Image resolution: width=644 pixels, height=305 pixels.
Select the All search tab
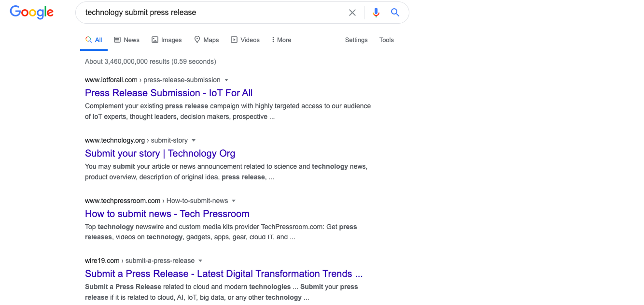click(94, 40)
